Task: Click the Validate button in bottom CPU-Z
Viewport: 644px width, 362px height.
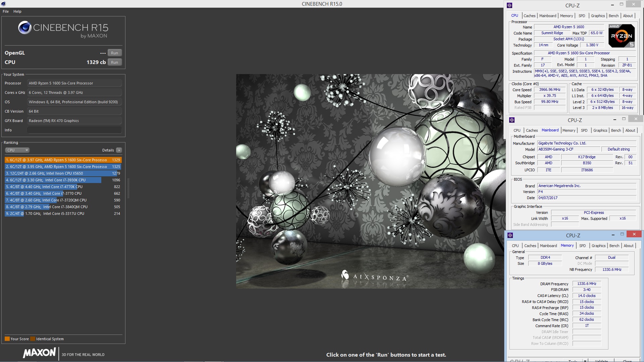Action: 601,361
